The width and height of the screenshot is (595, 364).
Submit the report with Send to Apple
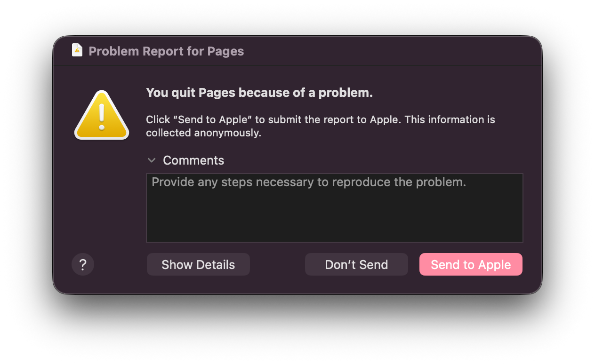(471, 264)
